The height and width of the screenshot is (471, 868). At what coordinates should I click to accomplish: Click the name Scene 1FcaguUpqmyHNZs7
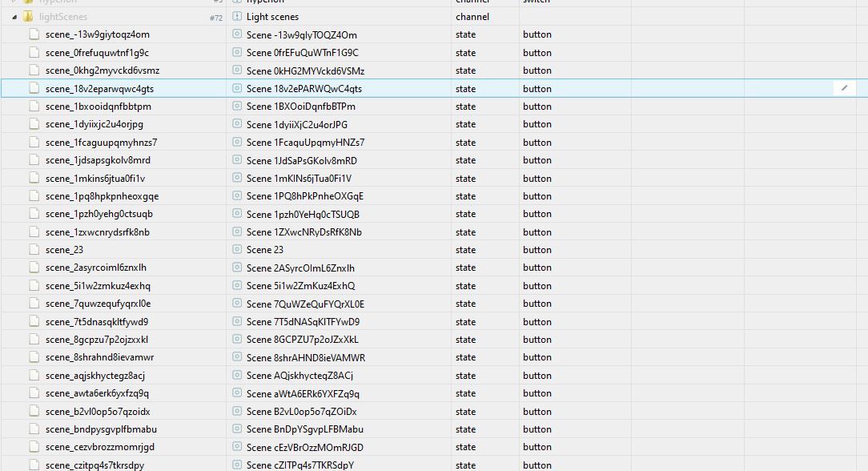[x=306, y=143]
